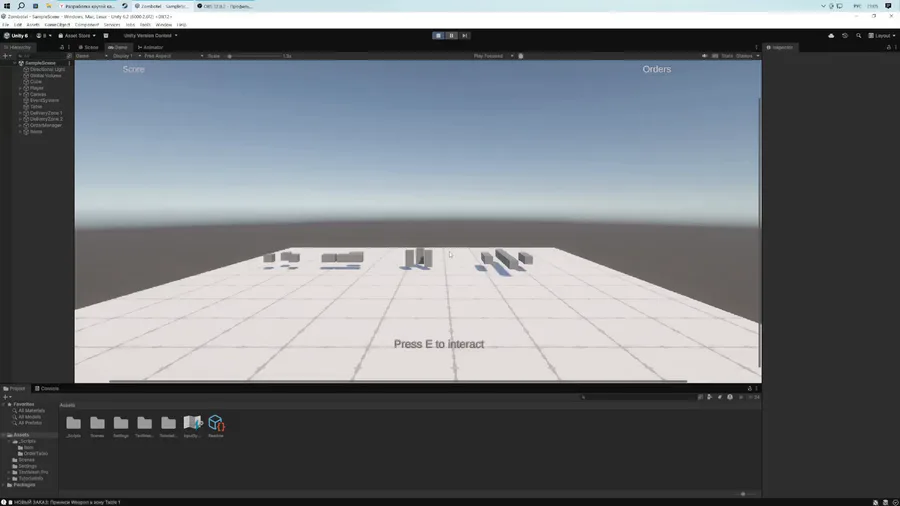Advance one frame with the Step button

coord(465,36)
